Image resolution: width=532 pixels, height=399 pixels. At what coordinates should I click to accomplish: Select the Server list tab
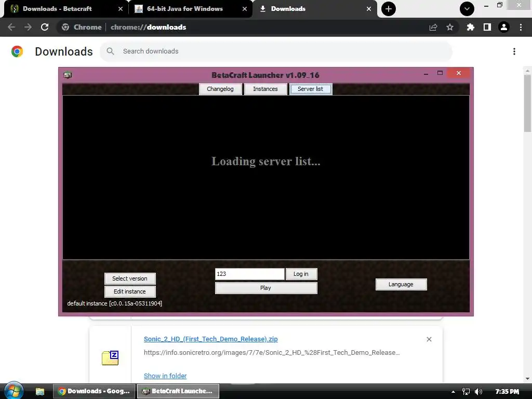[x=311, y=89]
